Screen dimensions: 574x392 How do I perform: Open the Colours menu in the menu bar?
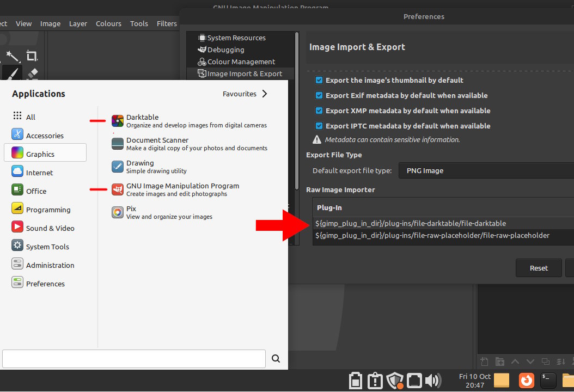(x=108, y=23)
